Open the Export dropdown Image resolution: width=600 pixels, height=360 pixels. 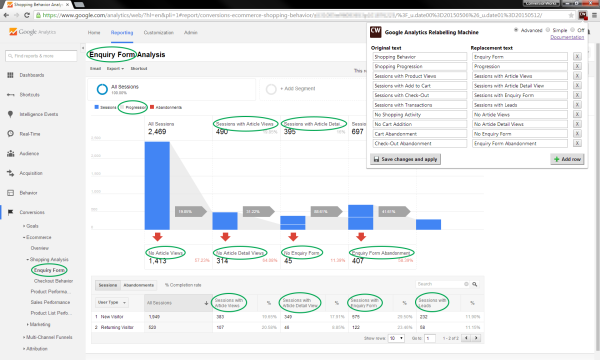115,68
